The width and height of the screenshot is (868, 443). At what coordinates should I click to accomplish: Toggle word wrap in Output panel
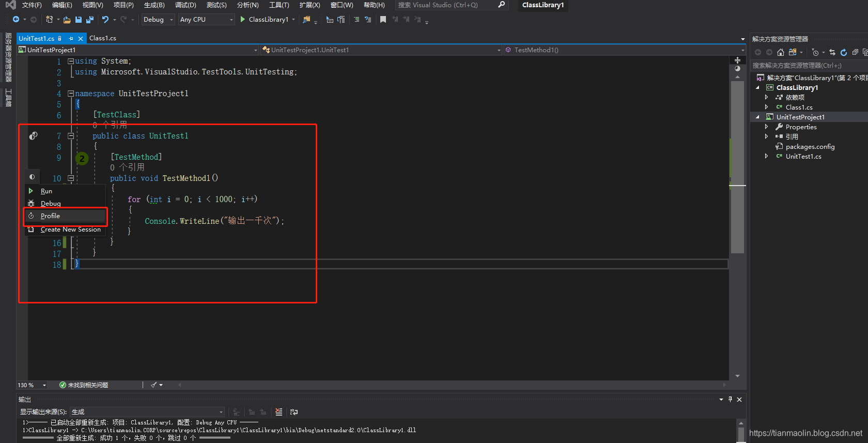coord(294,412)
